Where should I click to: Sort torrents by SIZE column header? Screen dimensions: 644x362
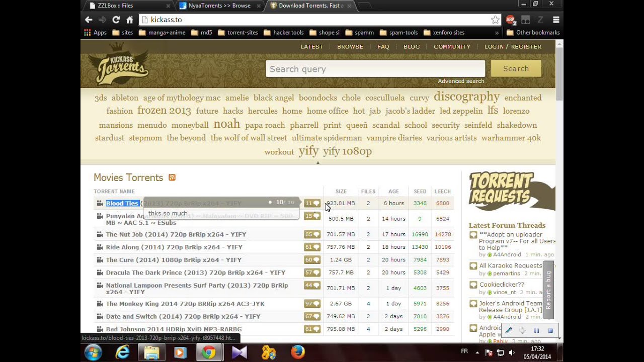(341, 192)
